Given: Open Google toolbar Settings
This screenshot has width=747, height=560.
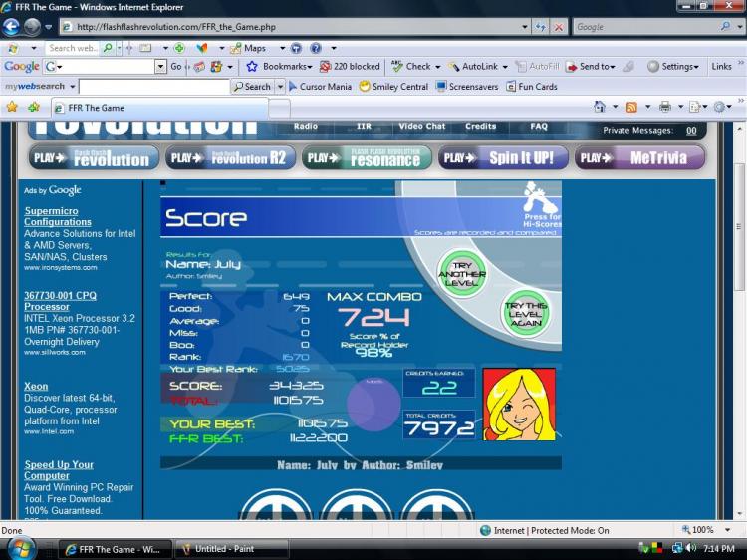Looking at the screenshot, I should 673,66.
